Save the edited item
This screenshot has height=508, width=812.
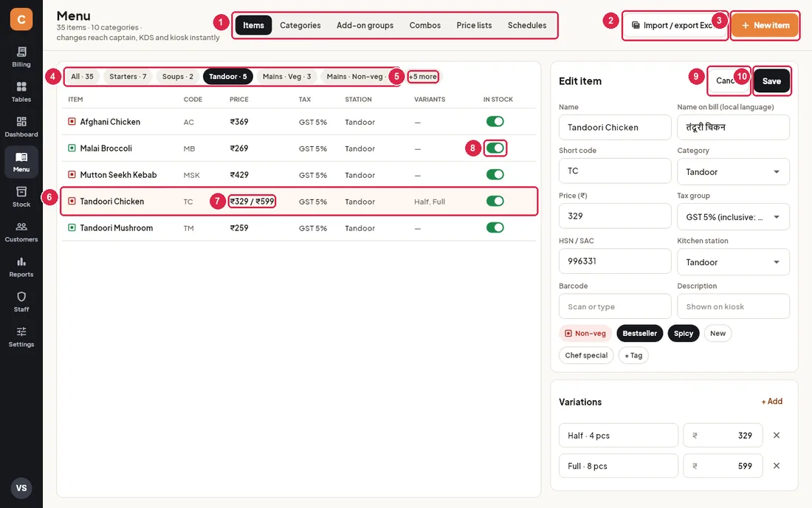pyautogui.click(x=771, y=80)
